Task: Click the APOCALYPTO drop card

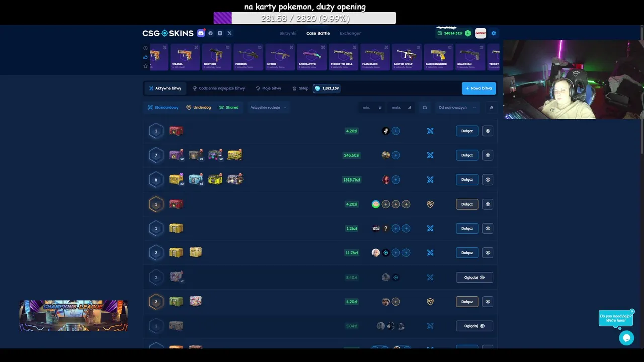Action: (312, 57)
